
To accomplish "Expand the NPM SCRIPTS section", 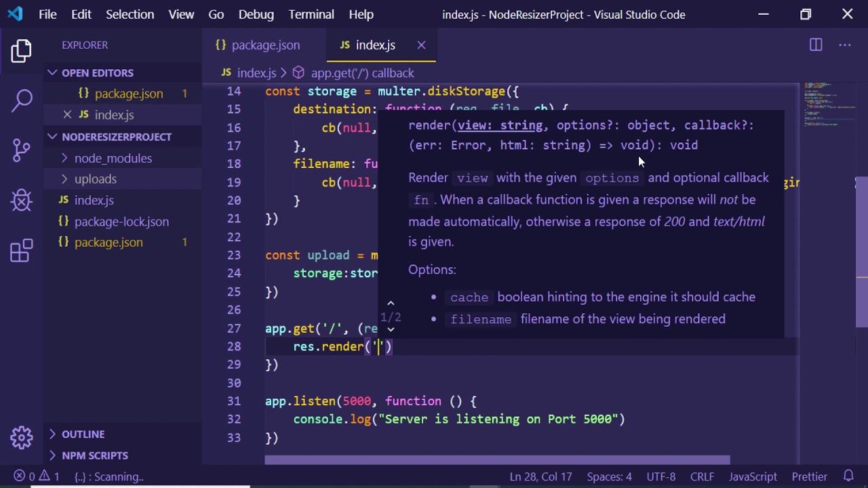I will tap(94, 455).
